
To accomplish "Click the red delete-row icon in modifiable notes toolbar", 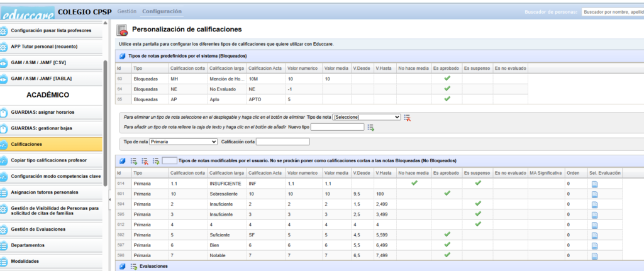I will (x=144, y=161).
